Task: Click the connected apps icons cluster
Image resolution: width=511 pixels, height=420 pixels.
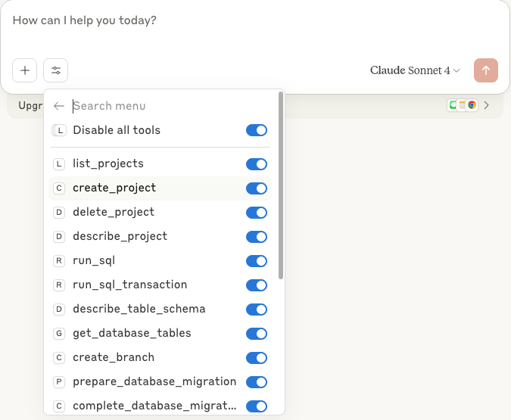Action: pos(462,105)
